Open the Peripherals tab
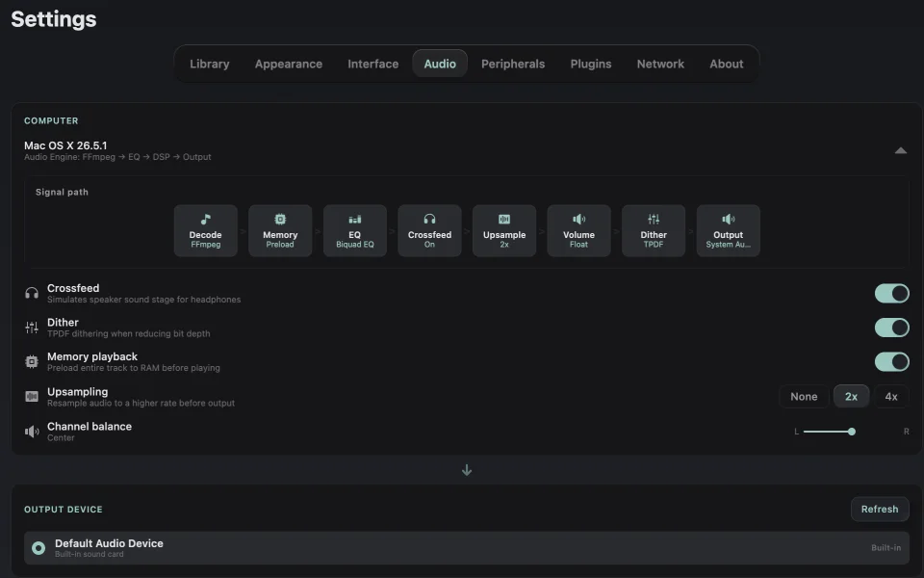This screenshot has height=578, width=924. 513,64
